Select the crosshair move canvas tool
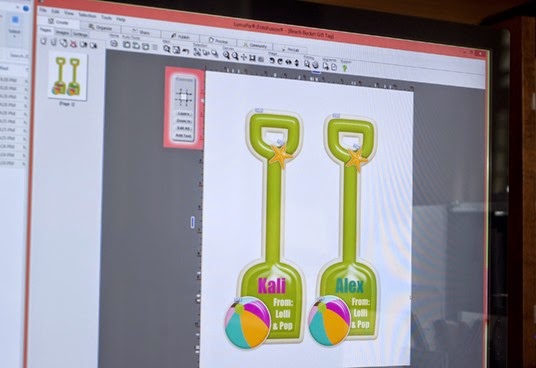This screenshot has width=536, height=368. click(244, 57)
